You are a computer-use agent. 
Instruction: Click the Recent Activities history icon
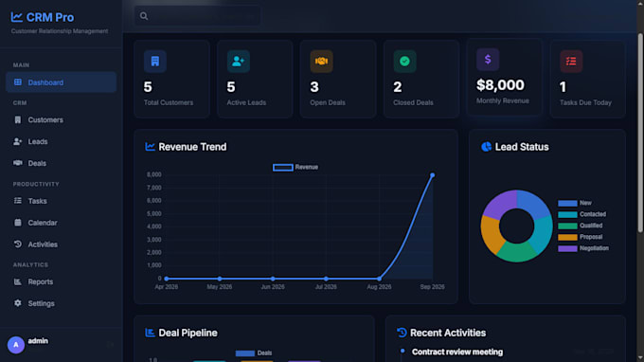pos(402,333)
